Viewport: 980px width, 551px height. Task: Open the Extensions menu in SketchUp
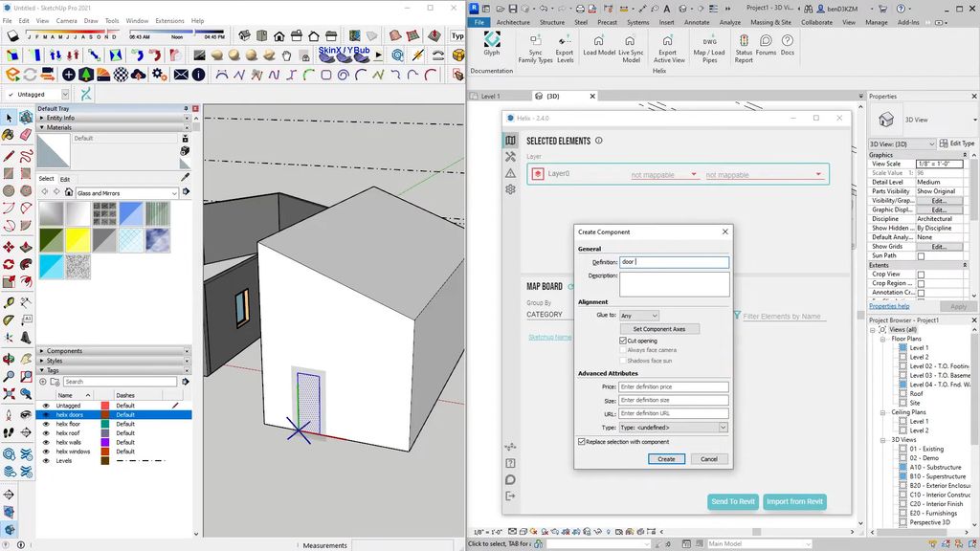click(x=169, y=20)
